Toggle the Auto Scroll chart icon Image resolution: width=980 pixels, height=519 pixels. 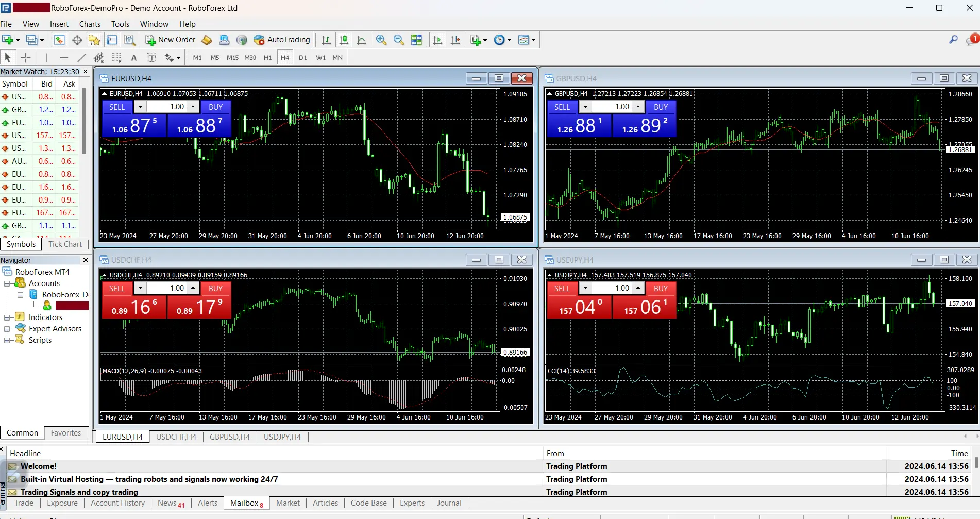click(437, 40)
